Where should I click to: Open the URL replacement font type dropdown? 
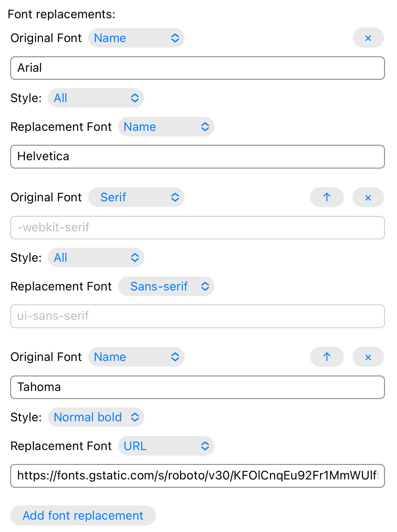pyautogui.click(x=166, y=446)
